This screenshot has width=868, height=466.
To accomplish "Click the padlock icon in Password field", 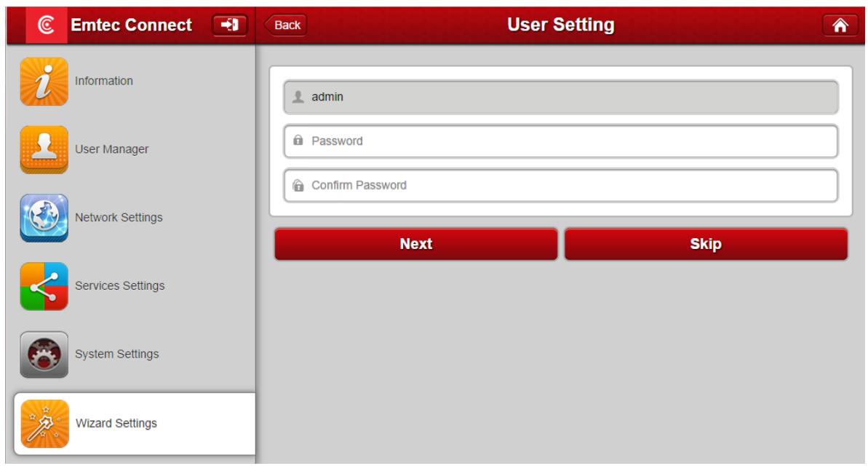I will (298, 141).
